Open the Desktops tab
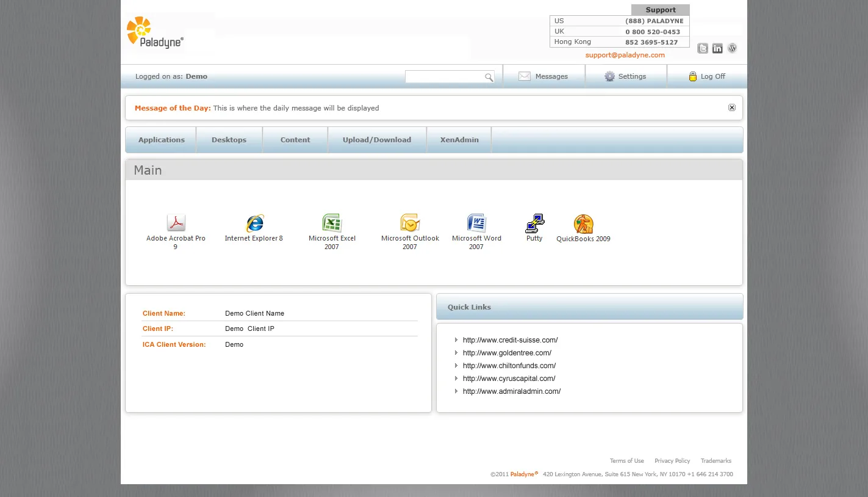Viewport: 868px width, 497px height. click(229, 140)
